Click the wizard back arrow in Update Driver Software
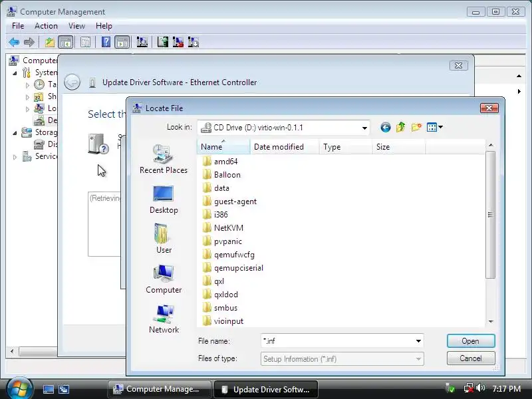532x399 pixels. [x=72, y=82]
